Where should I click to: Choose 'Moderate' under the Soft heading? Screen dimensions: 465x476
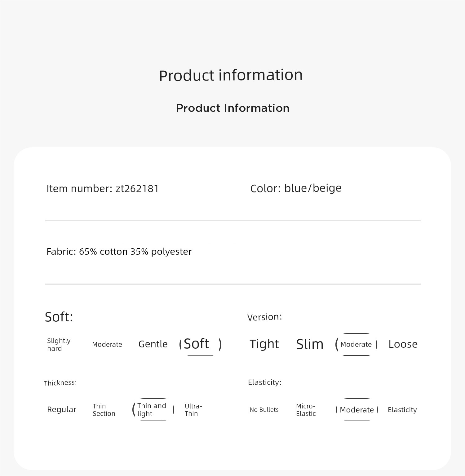107,344
